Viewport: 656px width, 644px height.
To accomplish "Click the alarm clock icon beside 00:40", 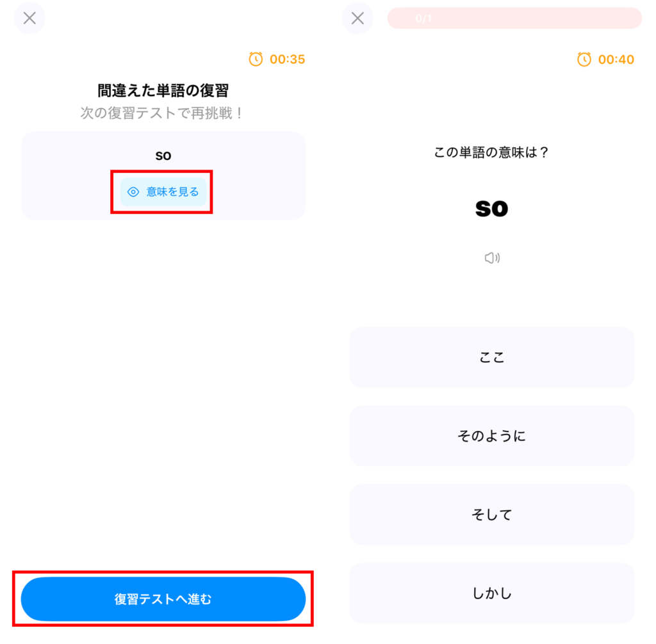I will (584, 60).
